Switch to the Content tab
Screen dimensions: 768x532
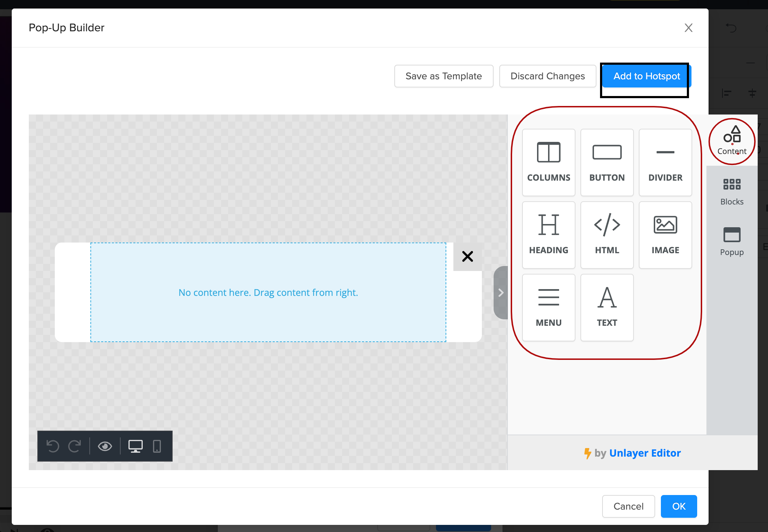pos(732,141)
